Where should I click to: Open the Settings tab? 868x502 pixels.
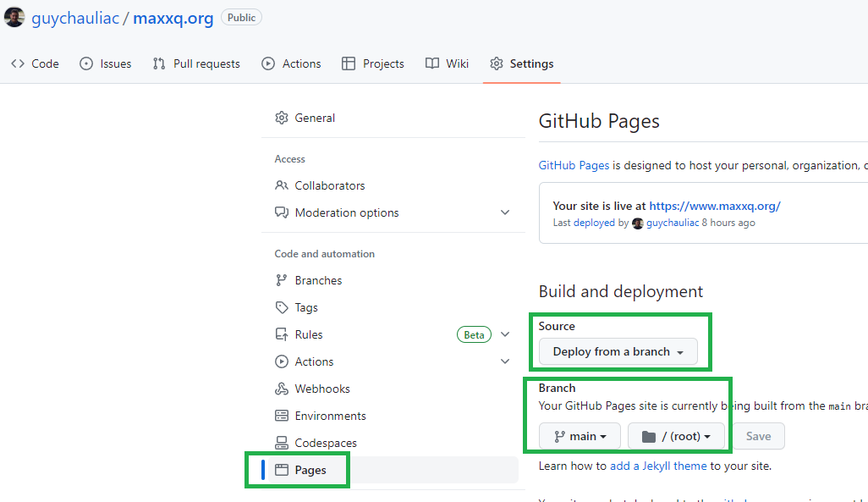(521, 63)
